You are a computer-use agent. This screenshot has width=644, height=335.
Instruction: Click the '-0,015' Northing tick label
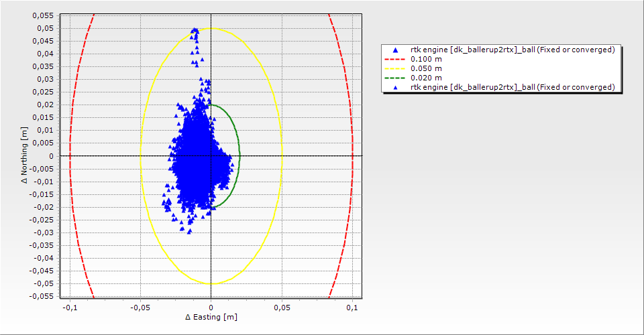point(42,194)
